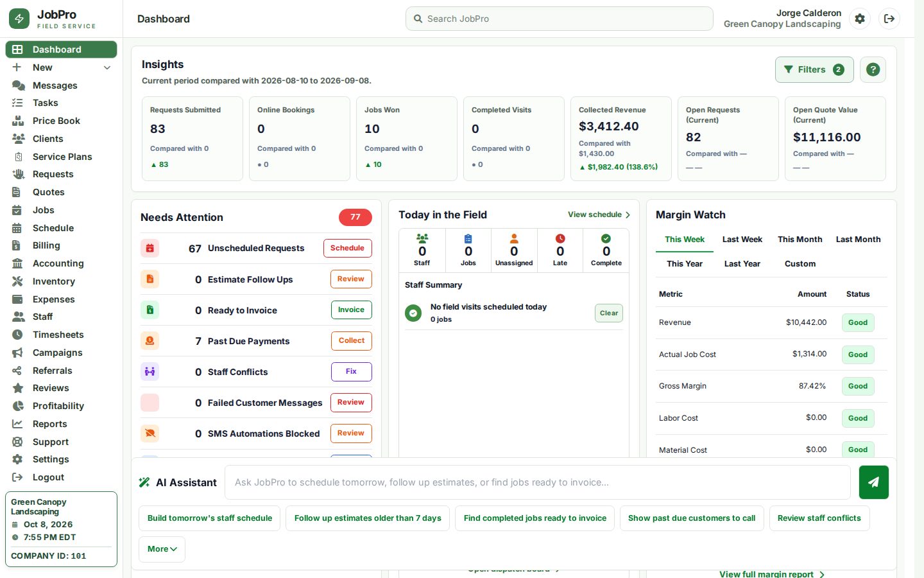Open Dashboard in the sidebar menu
Screen dimensions: 924x578
click(61, 49)
